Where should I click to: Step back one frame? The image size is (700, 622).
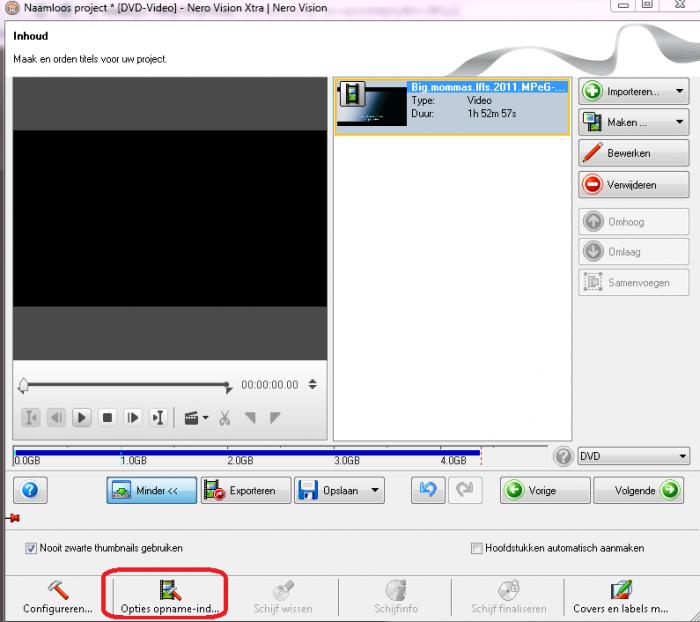point(56,418)
